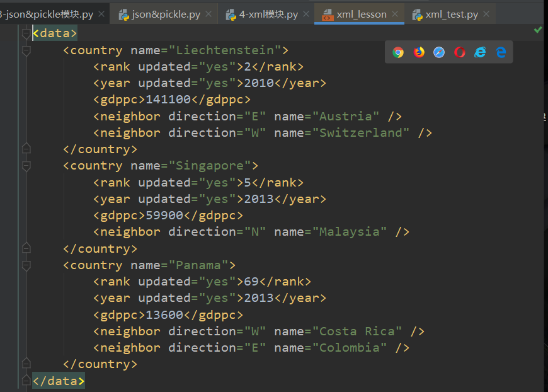Image resolution: width=548 pixels, height=392 pixels.
Task: Open file in Opera browser
Action: (460, 52)
